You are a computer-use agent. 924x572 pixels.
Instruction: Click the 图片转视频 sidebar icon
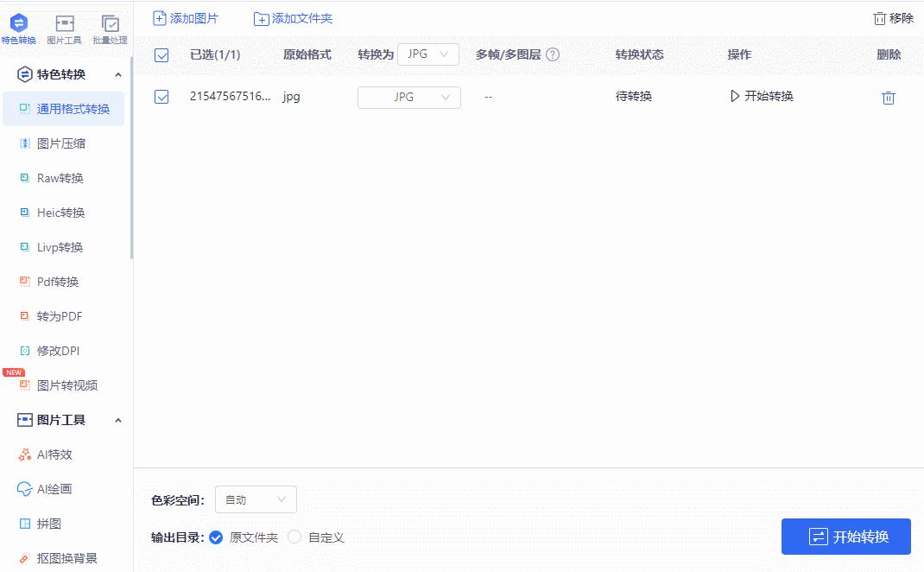pyautogui.click(x=25, y=385)
